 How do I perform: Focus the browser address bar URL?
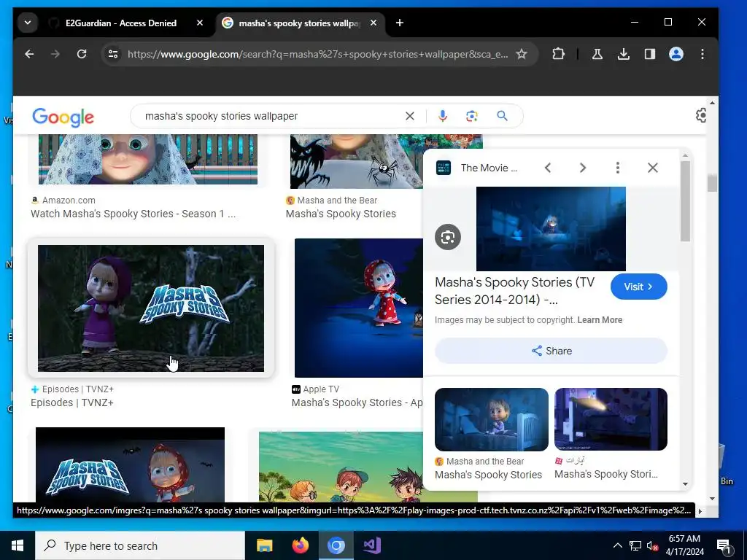tap(317, 54)
